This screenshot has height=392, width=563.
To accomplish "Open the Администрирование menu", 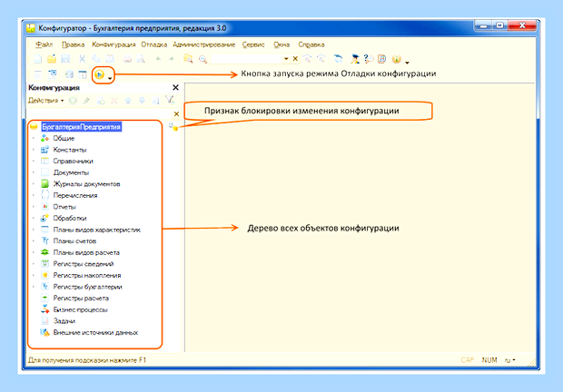I will pos(203,44).
